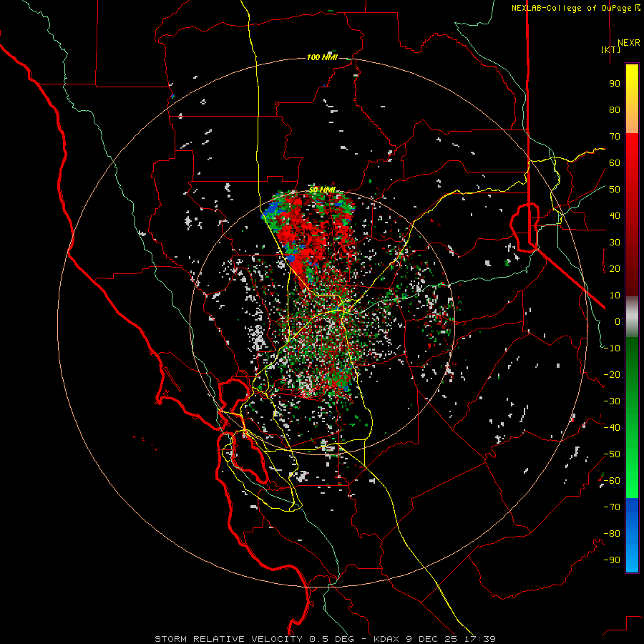Click the STORM RELATIVE VELOCITY caption text
The width and height of the screenshot is (644, 644).
coord(228,639)
